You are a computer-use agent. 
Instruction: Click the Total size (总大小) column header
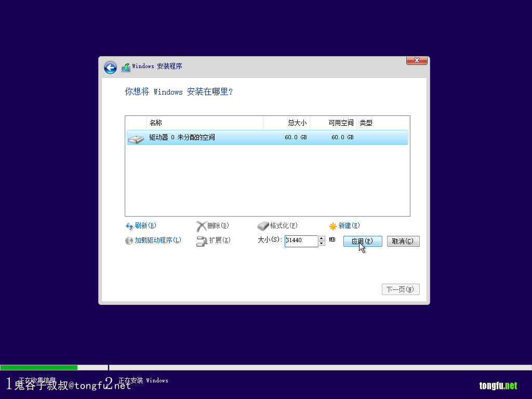(x=286, y=123)
